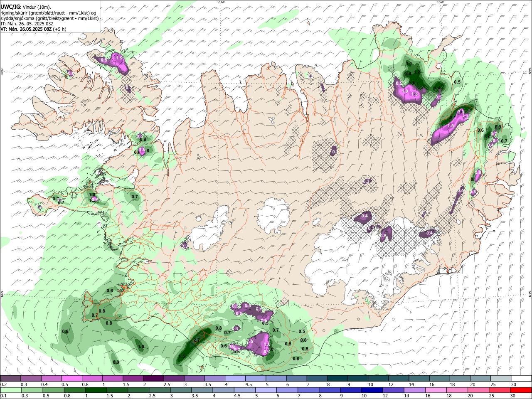The width and height of the screenshot is (532, 399).
Task: Select the dusky purple 0.2 swatch in upper legend
Action: pyautogui.click(x=10, y=379)
